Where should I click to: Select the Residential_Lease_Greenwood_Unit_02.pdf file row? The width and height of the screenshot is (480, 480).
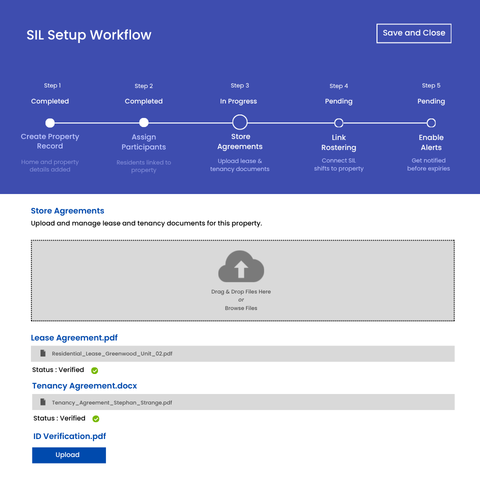[243, 354]
